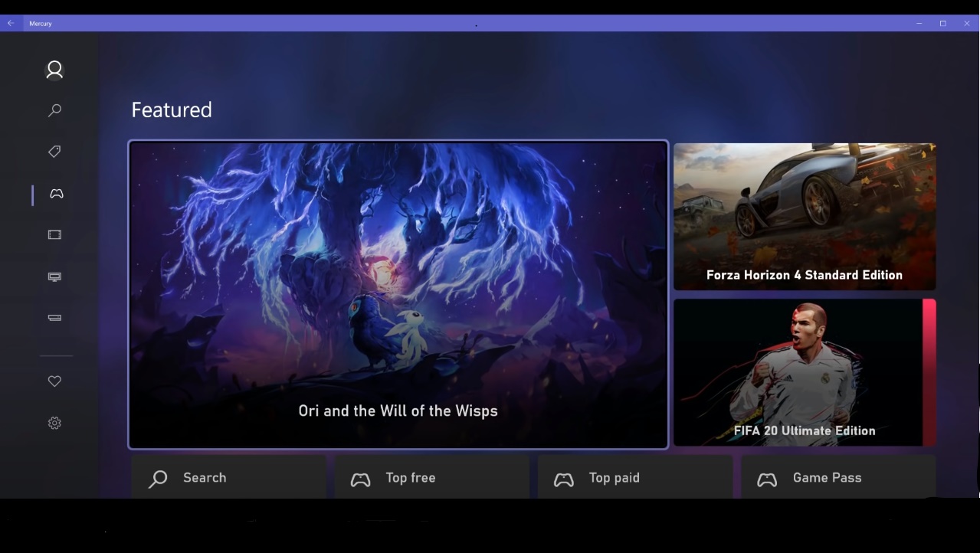
Task: Open the devices icon below the TV icon
Action: [x=54, y=318]
